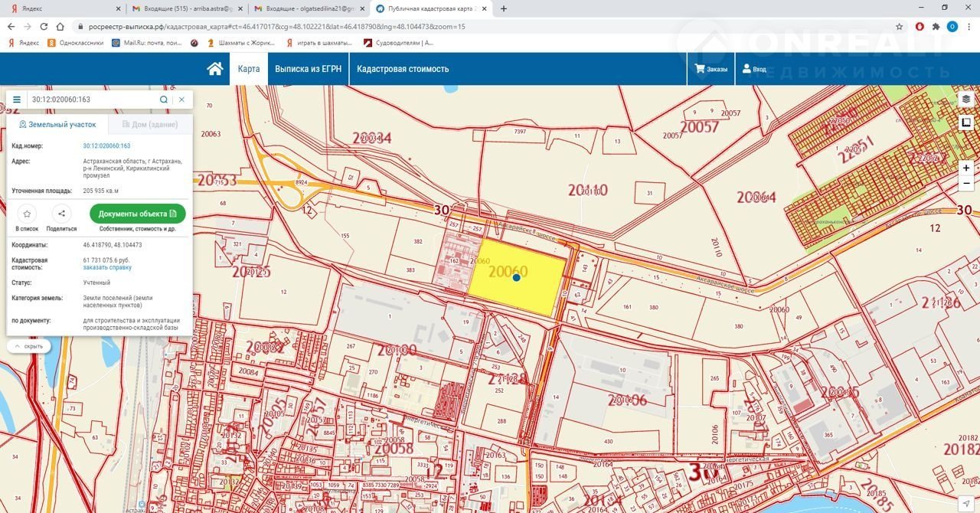
Task: Open the Выписка из ЕГРН menu item
Action: coord(308,69)
